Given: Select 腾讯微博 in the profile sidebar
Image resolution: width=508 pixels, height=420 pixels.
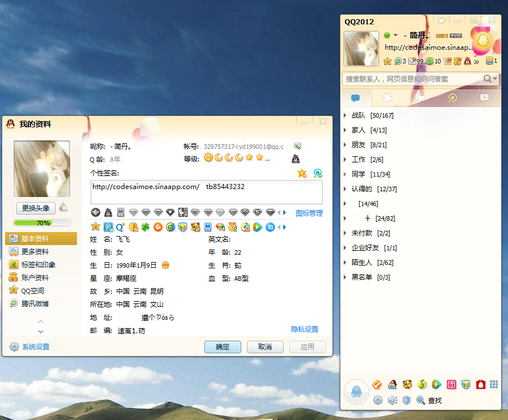Looking at the screenshot, I should click(x=41, y=303).
